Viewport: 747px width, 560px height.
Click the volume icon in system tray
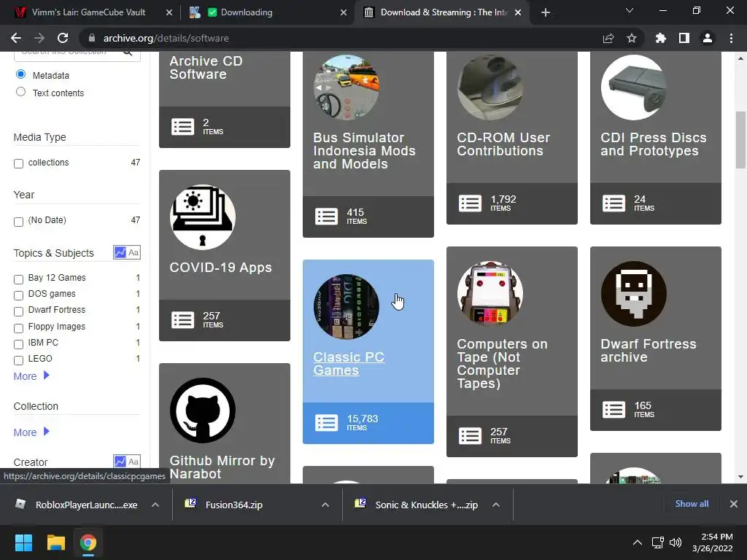675,542
